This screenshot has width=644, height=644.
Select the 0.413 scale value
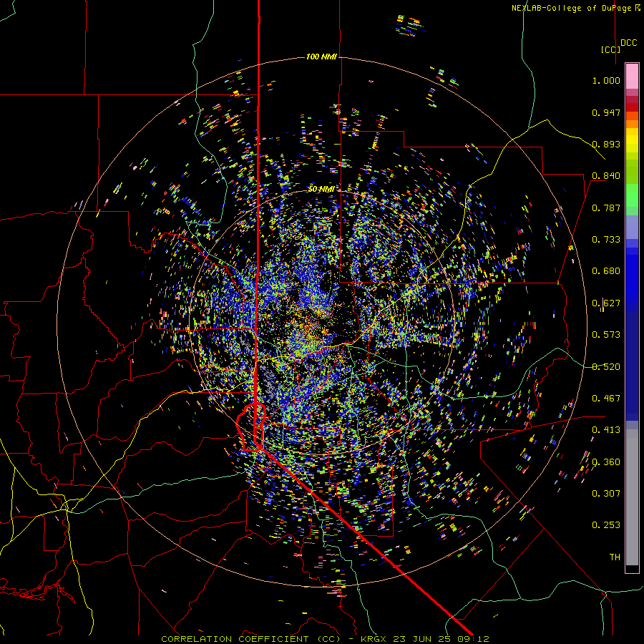click(606, 430)
